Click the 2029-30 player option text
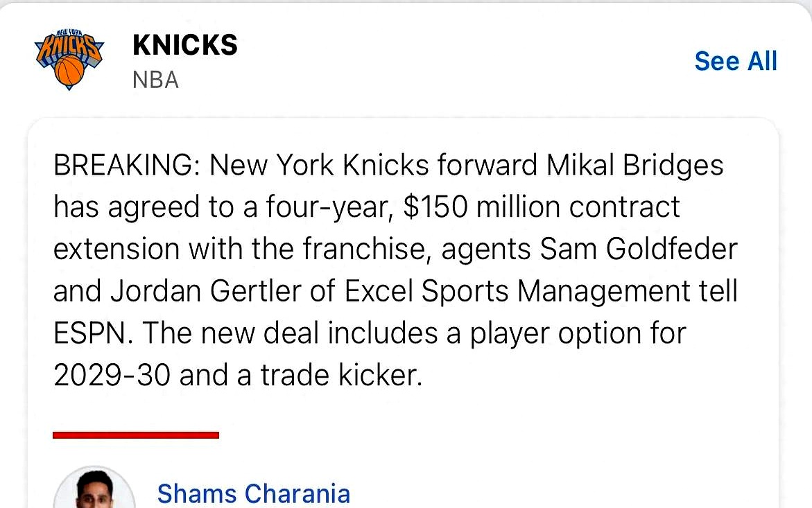Image resolution: width=812 pixels, height=508 pixels. click(x=112, y=375)
